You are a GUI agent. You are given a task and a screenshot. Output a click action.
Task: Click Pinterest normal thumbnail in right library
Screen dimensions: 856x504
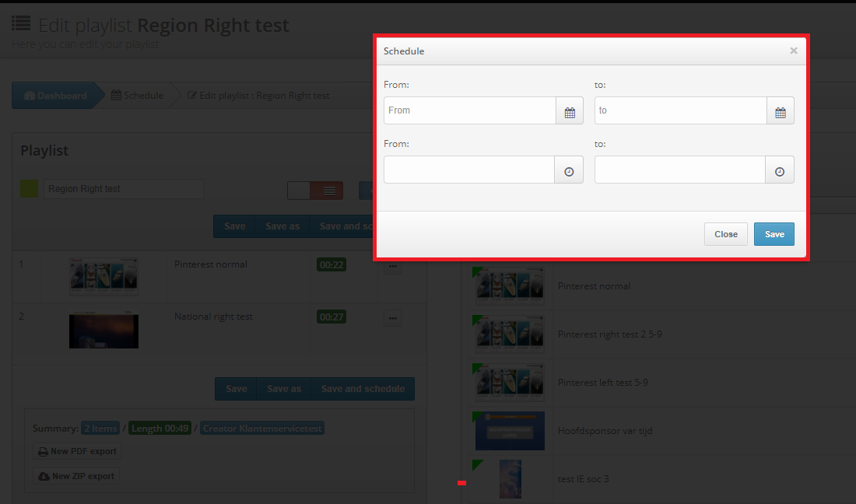pyautogui.click(x=510, y=285)
